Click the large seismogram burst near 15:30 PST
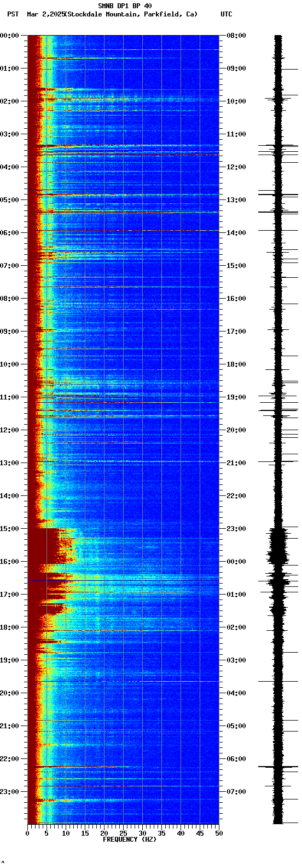Viewport: 302px width, 868px height. (x=278, y=546)
